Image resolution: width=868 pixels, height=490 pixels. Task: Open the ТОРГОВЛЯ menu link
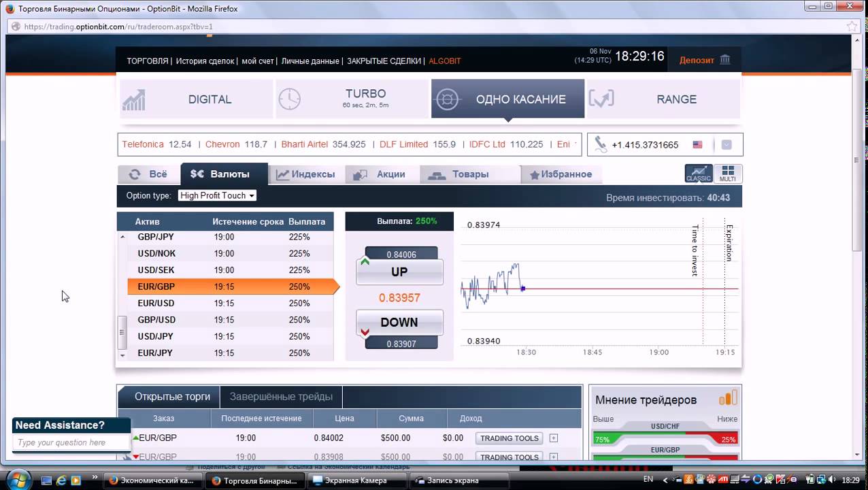click(147, 61)
